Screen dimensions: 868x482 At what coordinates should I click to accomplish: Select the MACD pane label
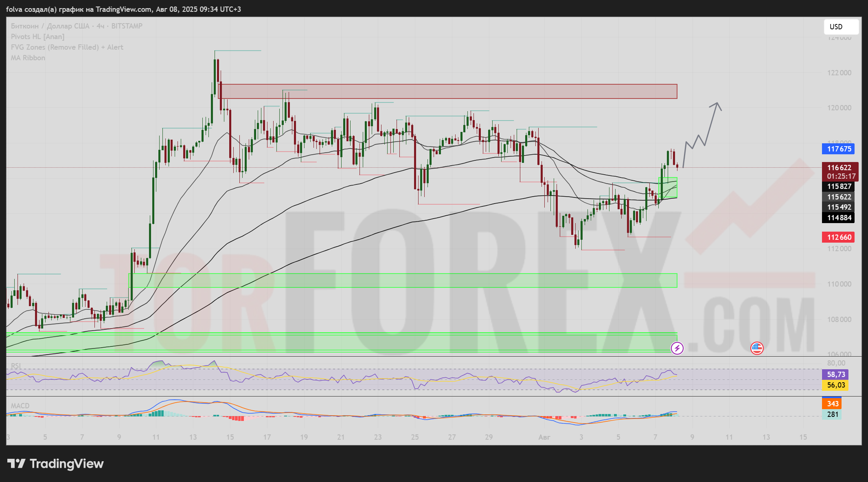tap(20, 406)
